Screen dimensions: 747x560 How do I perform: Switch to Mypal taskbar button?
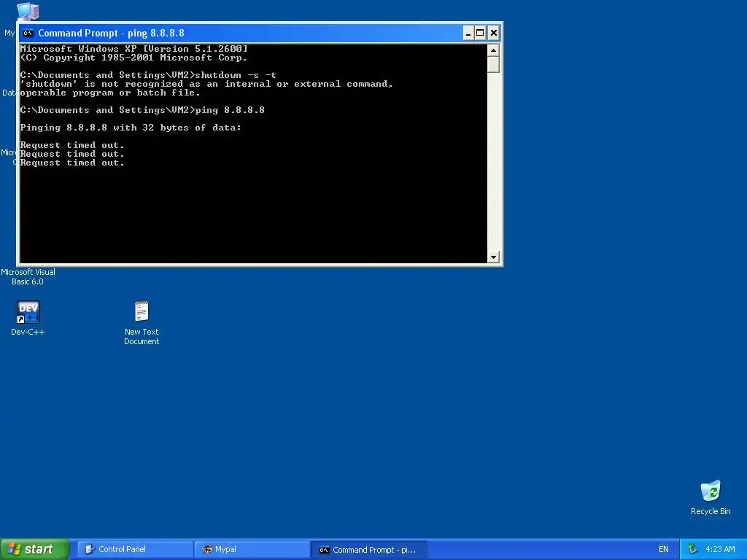coord(252,549)
